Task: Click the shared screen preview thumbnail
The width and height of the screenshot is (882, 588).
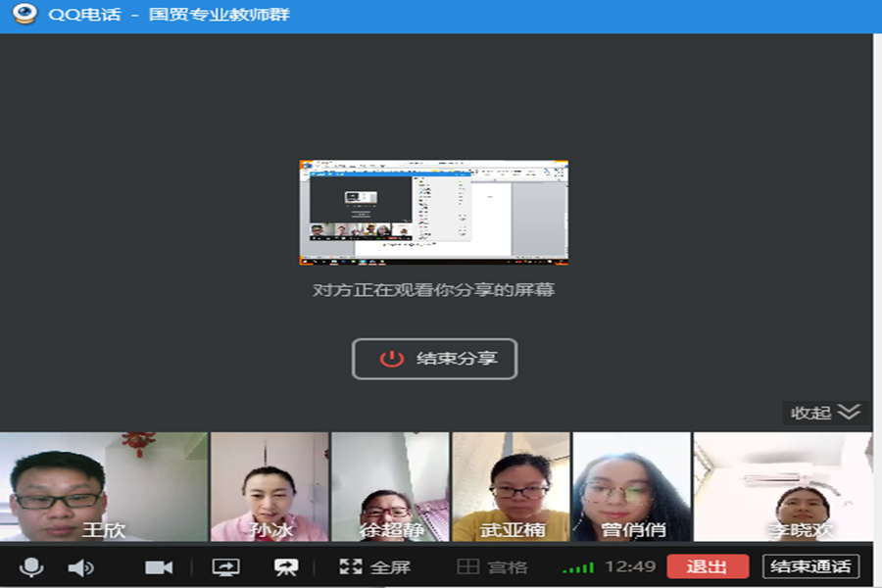Action: [x=433, y=213]
